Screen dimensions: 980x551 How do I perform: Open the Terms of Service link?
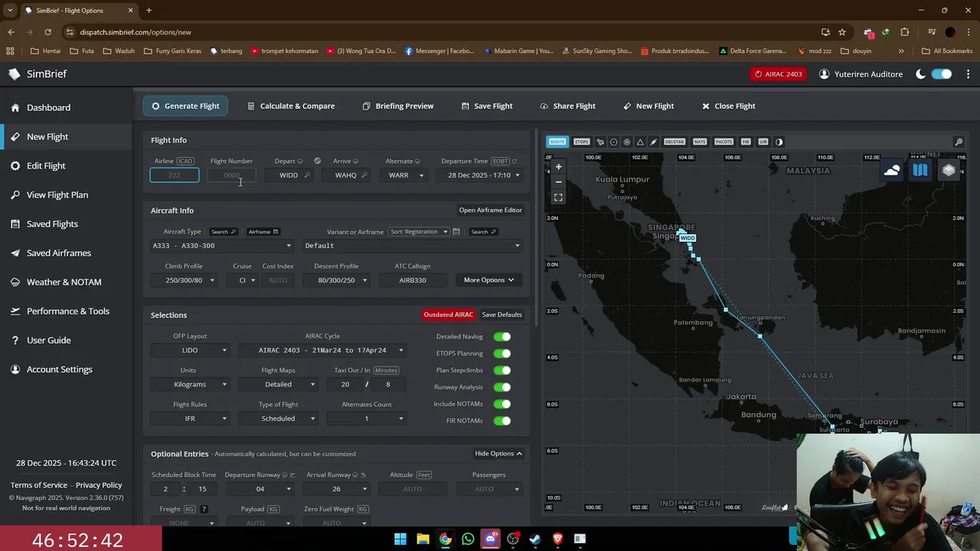point(39,485)
